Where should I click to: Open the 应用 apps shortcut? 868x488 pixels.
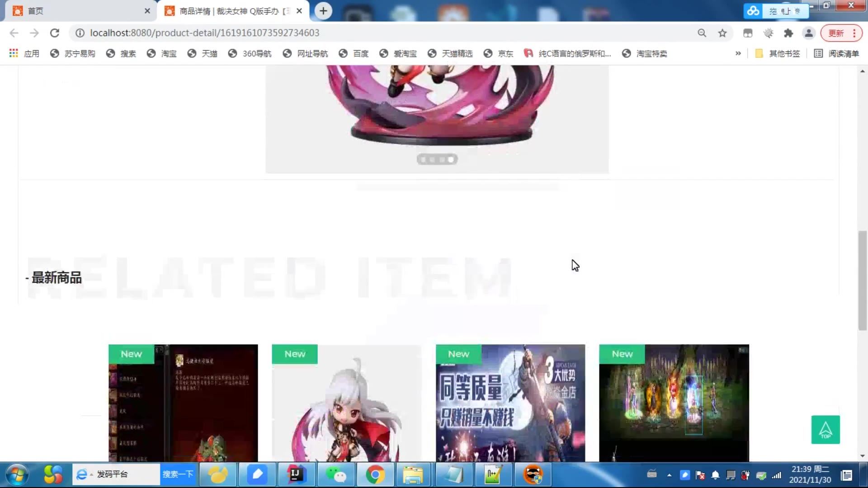(24, 53)
